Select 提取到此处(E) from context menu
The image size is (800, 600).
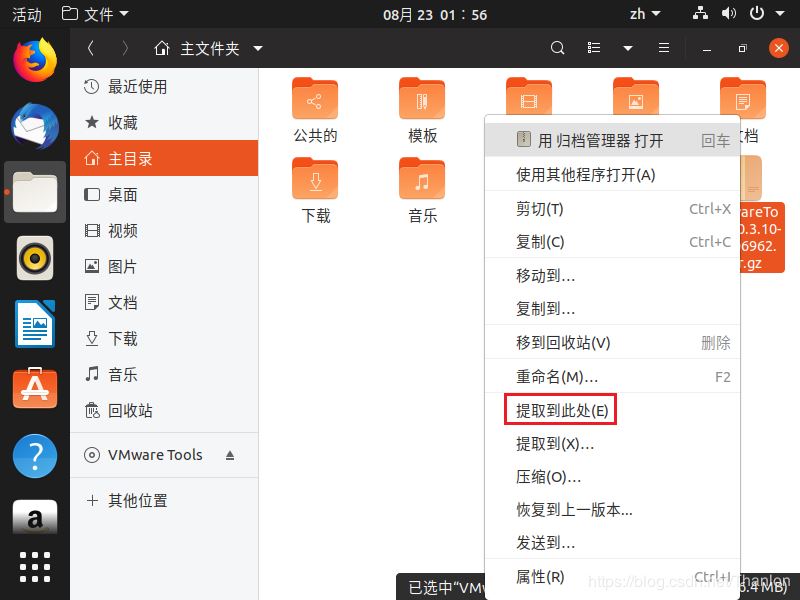click(x=561, y=410)
